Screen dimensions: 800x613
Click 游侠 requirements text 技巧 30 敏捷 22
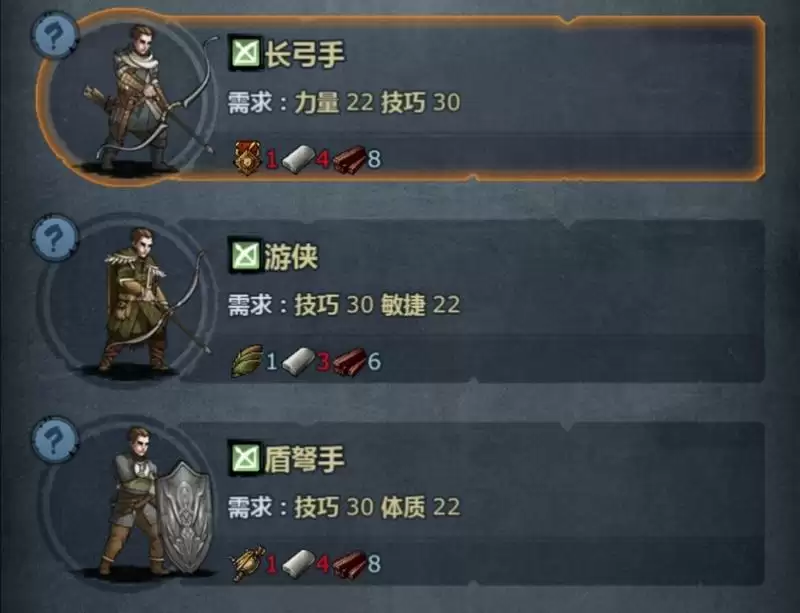(377, 305)
